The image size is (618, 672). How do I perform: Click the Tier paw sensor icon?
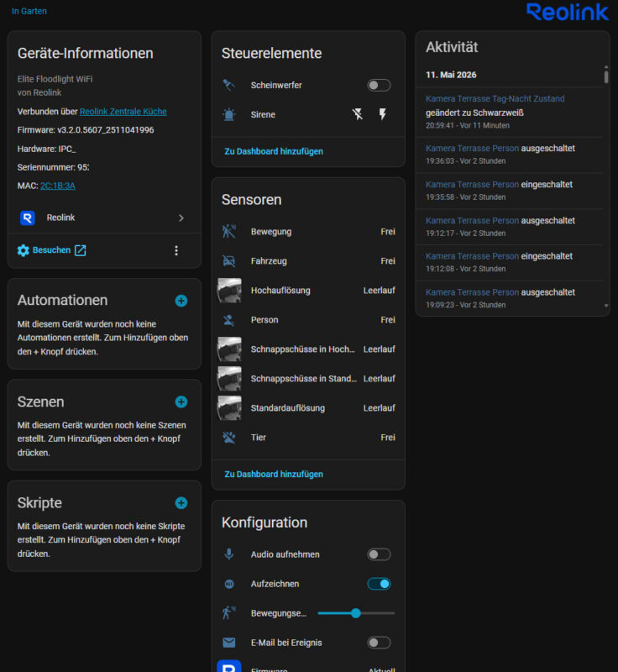(x=229, y=437)
